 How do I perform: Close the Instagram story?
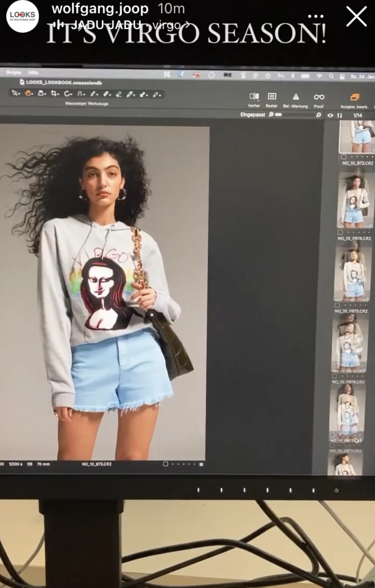[x=357, y=16]
